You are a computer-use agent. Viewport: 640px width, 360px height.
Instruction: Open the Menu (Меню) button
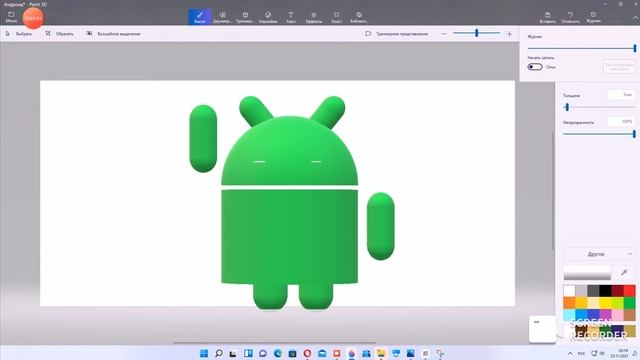click(11, 17)
